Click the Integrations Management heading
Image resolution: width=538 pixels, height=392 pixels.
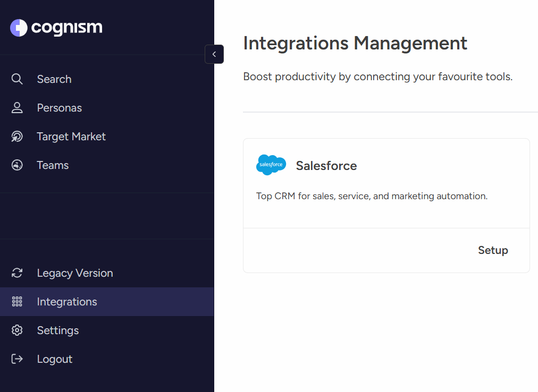355,43
